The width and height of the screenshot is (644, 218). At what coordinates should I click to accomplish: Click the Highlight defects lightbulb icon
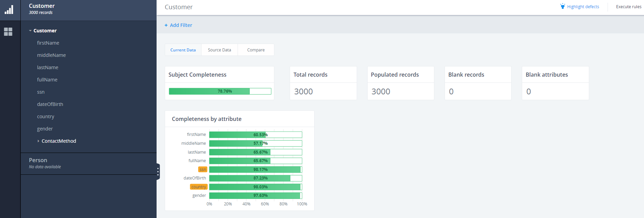pos(563,6)
